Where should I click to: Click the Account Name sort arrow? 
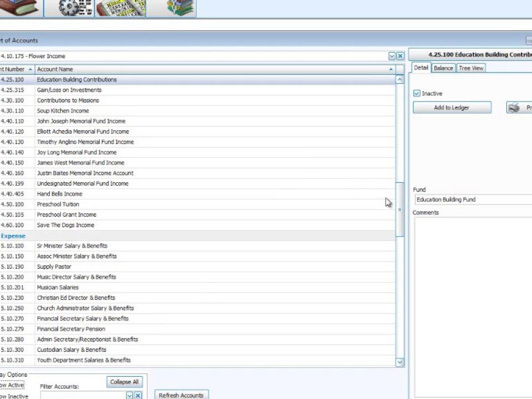(391, 69)
